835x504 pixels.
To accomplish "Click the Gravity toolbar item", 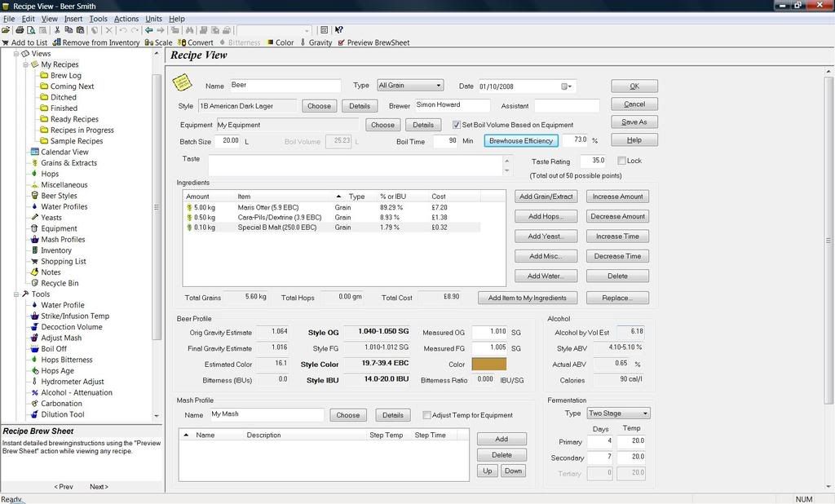I will tap(316, 42).
